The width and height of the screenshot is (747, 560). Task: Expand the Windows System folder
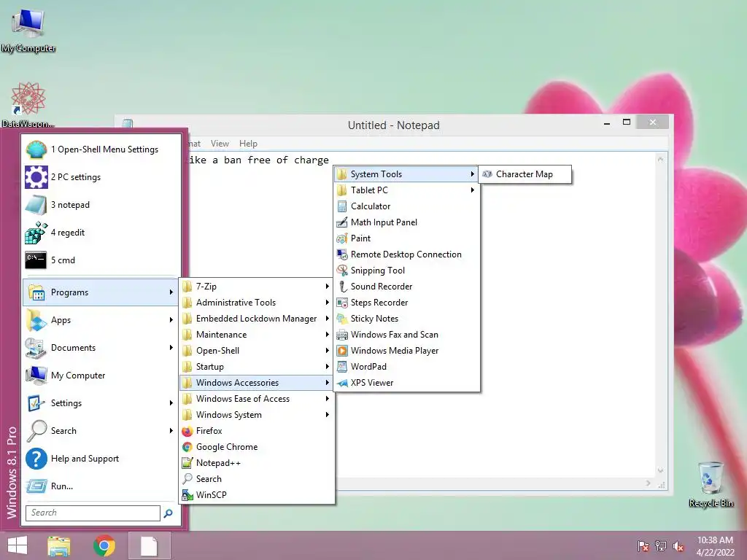click(x=256, y=415)
